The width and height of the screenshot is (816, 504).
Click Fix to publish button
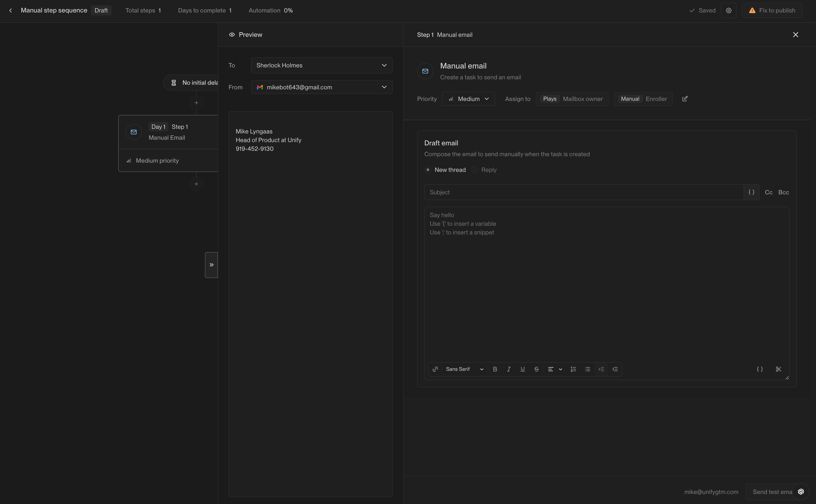[772, 10]
